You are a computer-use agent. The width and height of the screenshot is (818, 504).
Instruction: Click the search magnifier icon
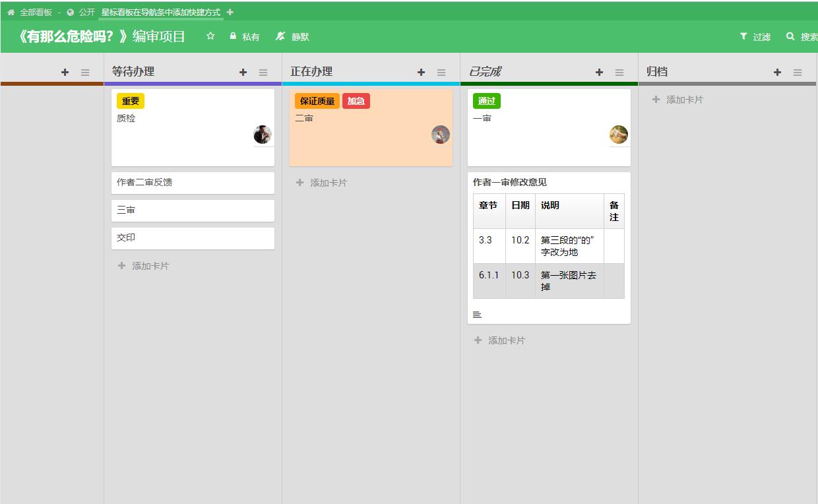point(790,36)
